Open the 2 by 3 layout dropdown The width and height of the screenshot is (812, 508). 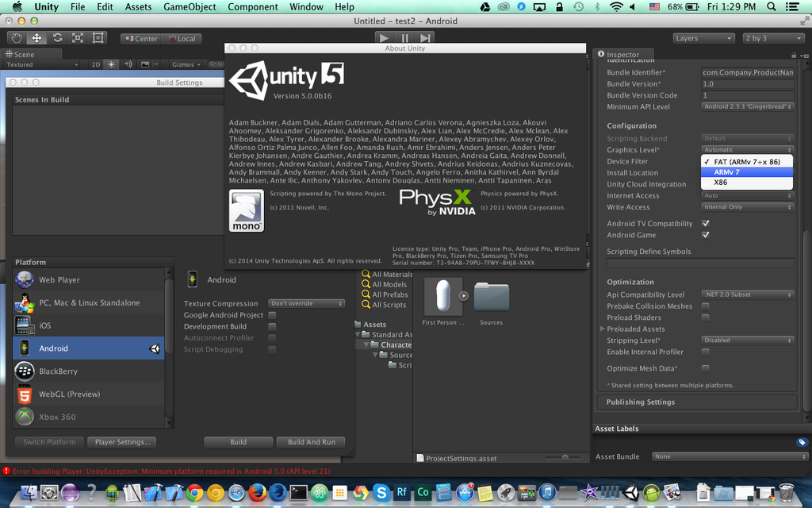pos(773,38)
